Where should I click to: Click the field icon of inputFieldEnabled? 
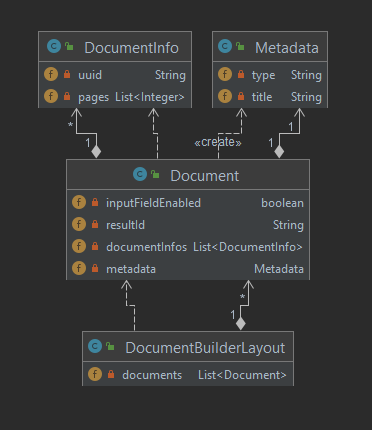tap(79, 202)
